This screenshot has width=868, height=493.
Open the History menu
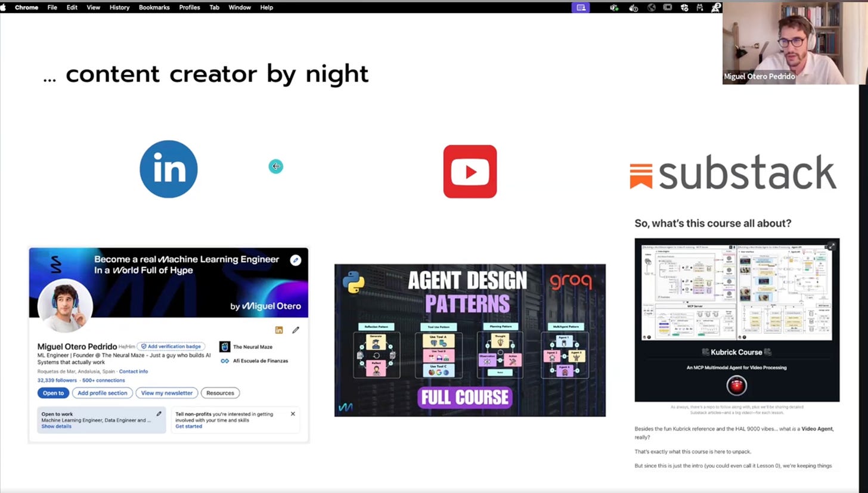tap(119, 7)
